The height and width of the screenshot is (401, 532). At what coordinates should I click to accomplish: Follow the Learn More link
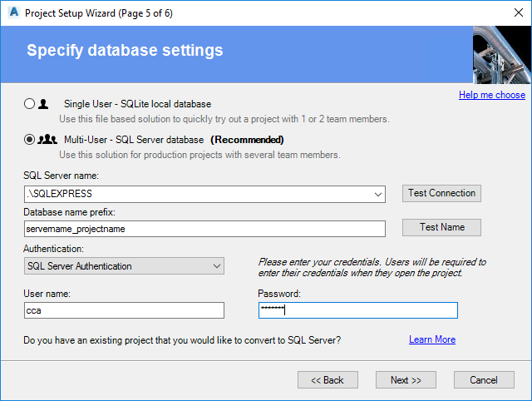pos(431,339)
